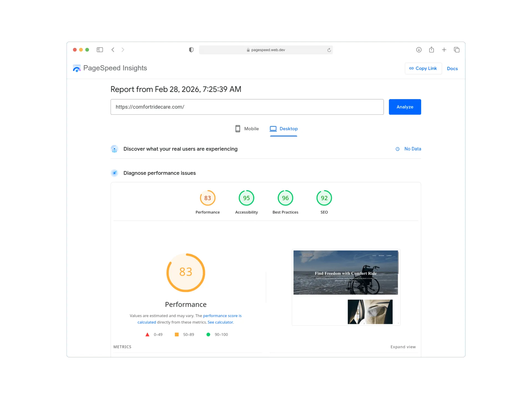Jump to Performance score 83 gauge

[x=208, y=202]
